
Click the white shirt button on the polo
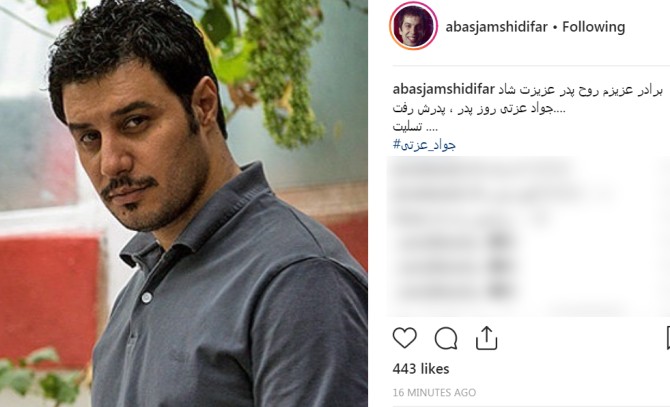click(147, 297)
